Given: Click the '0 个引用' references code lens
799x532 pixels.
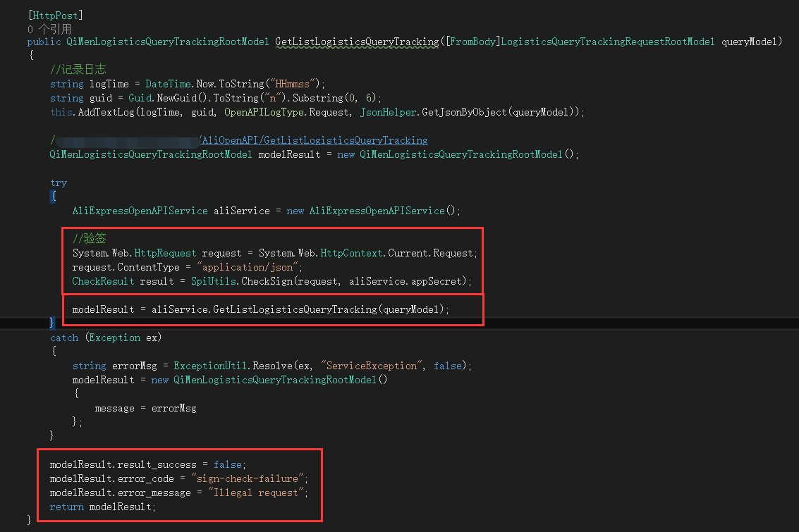Looking at the screenshot, I should click(49, 29).
